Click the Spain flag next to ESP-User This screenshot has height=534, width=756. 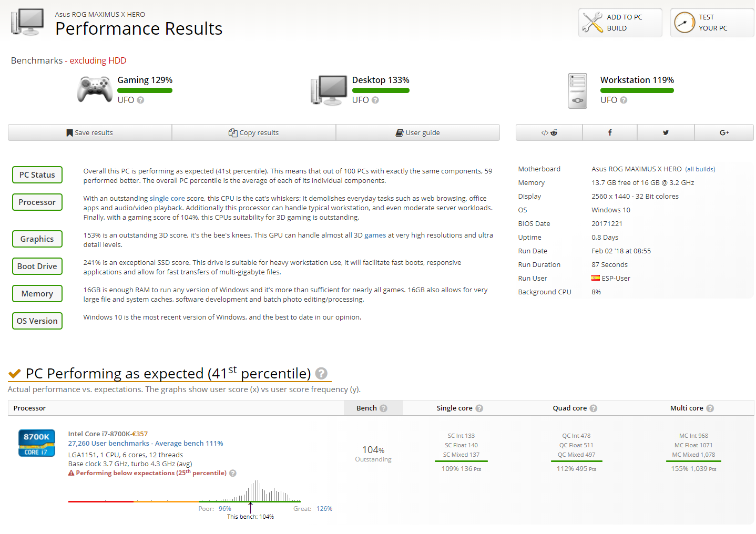[596, 278]
